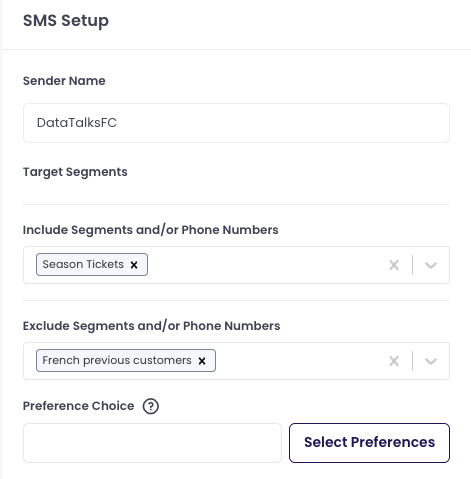Click the Target Segments label

pyautogui.click(x=75, y=172)
